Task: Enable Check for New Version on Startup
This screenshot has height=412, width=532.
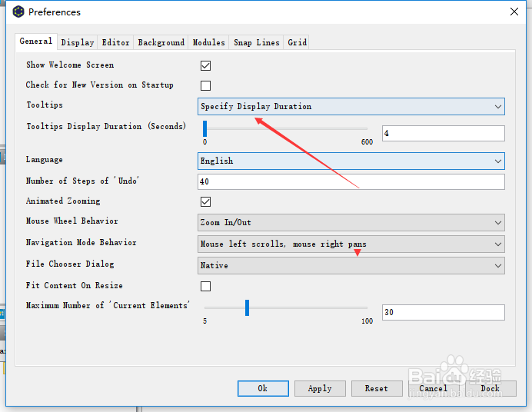Action: coord(205,85)
